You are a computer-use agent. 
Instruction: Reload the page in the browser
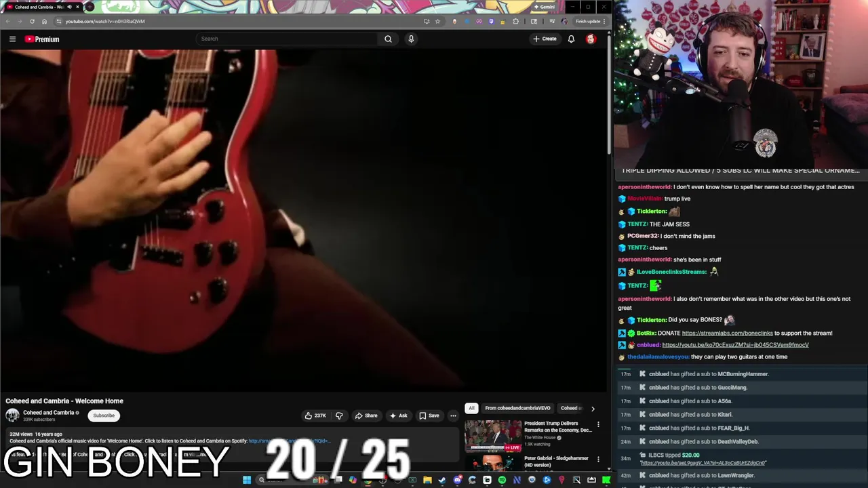click(32, 21)
